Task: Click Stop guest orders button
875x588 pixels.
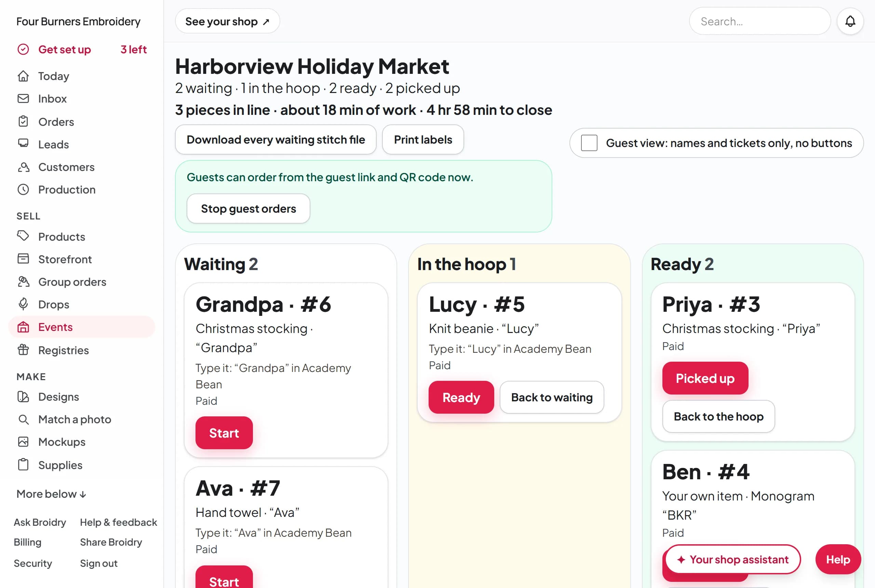Action: pos(248,209)
